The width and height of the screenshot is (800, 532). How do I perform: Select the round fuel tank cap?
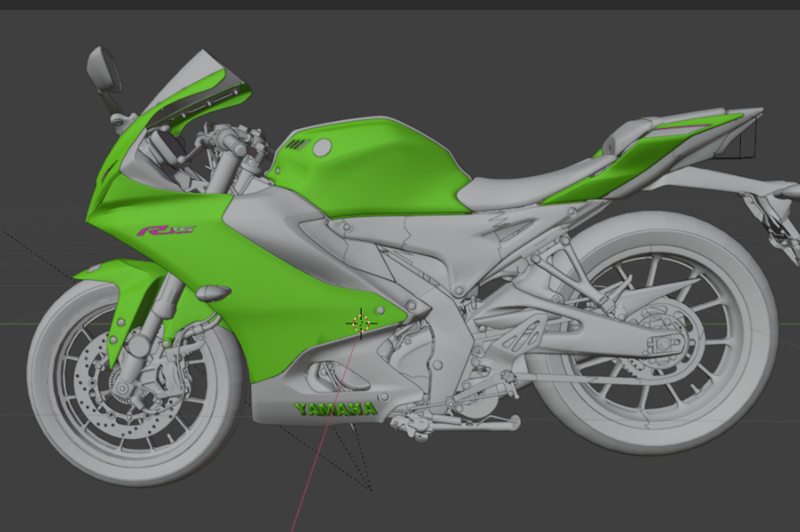pos(322,148)
